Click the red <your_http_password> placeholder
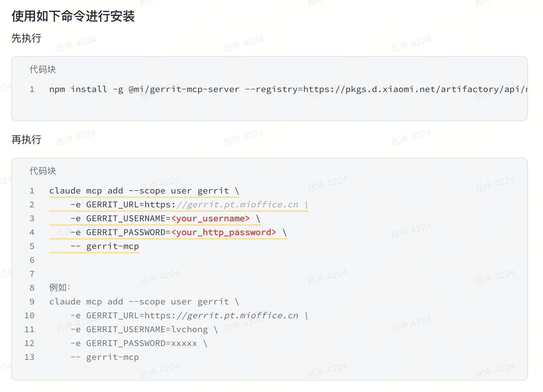Screen dimensions: 543x392 coord(224,232)
